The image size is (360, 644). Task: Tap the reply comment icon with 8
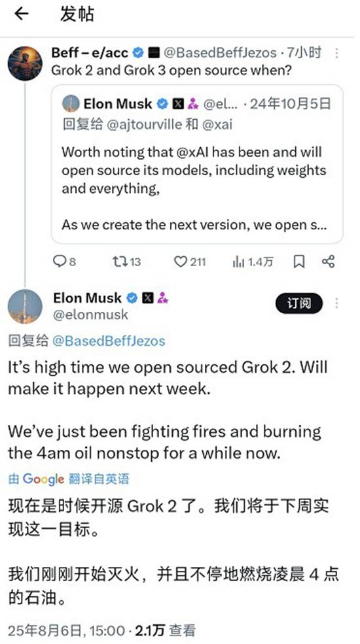click(65, 262)
